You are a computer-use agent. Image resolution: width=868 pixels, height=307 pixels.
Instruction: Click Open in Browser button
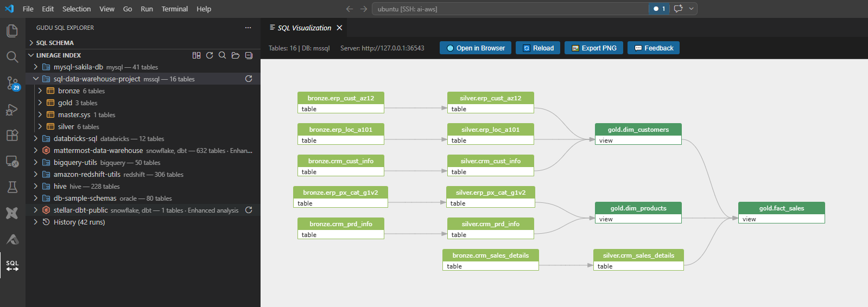click(476, 48)
